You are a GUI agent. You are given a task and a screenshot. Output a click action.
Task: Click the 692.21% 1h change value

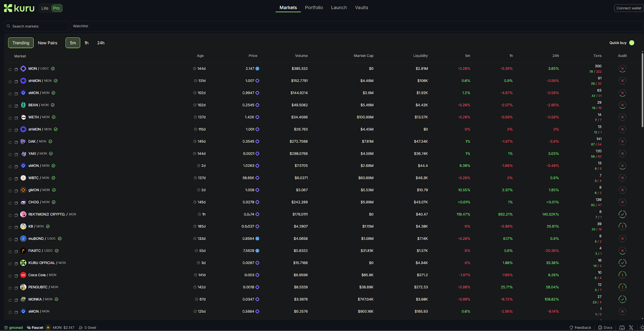pos(505,214)
